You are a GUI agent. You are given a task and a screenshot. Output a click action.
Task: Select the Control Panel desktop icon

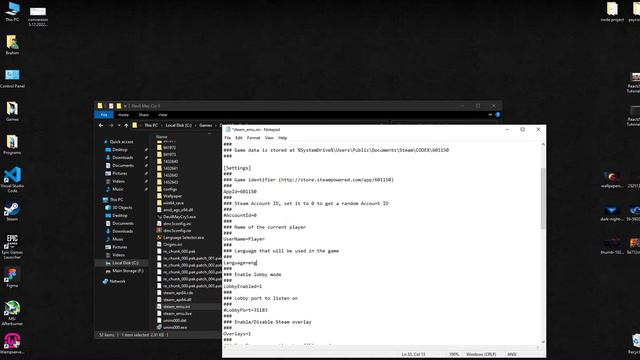coord(12,79)
